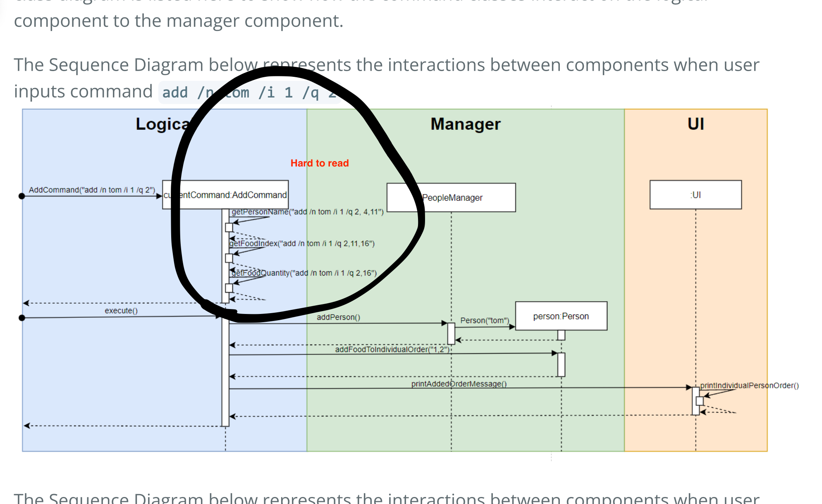
Task: Click the PeopleManager object box
Action: [x=451, y=198]
